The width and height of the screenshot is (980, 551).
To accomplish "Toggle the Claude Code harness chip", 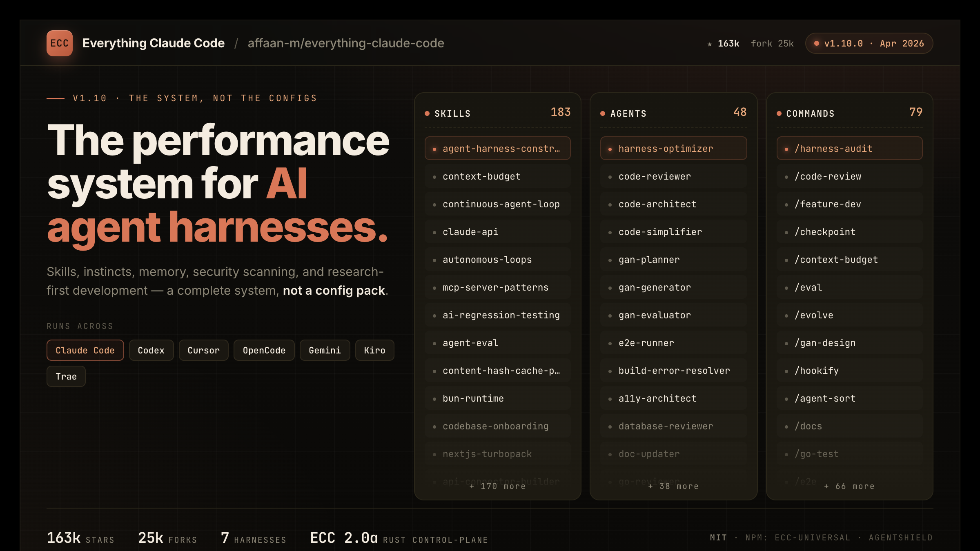I will tap(85, 350).
